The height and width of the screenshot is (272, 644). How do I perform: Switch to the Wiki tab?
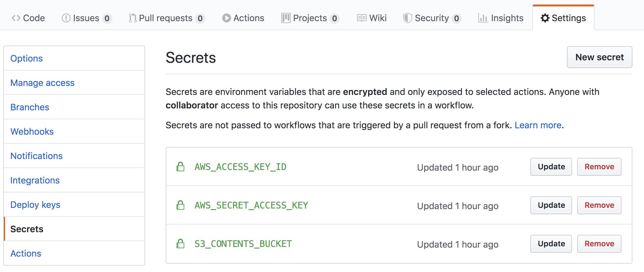372,18
